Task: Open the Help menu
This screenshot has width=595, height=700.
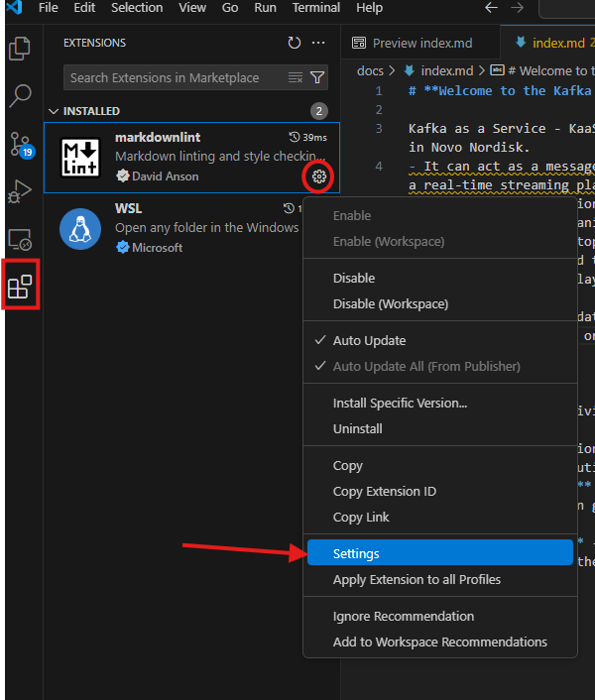Action: pos(369,8)
